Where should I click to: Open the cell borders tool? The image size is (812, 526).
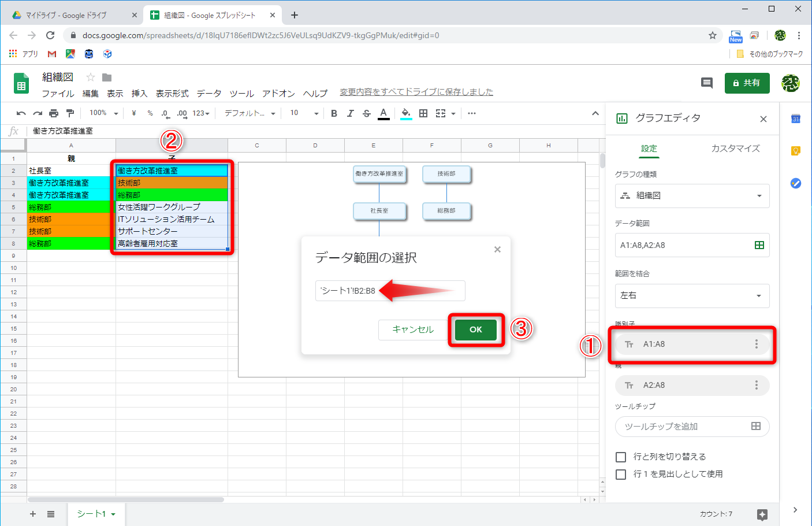coord(423,113)
